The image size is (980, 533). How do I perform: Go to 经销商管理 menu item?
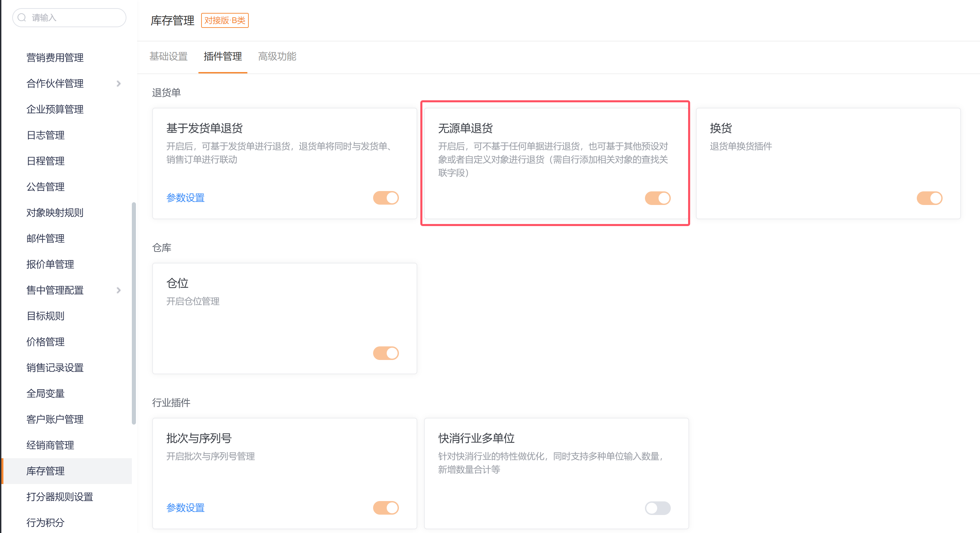coord(50,445)
